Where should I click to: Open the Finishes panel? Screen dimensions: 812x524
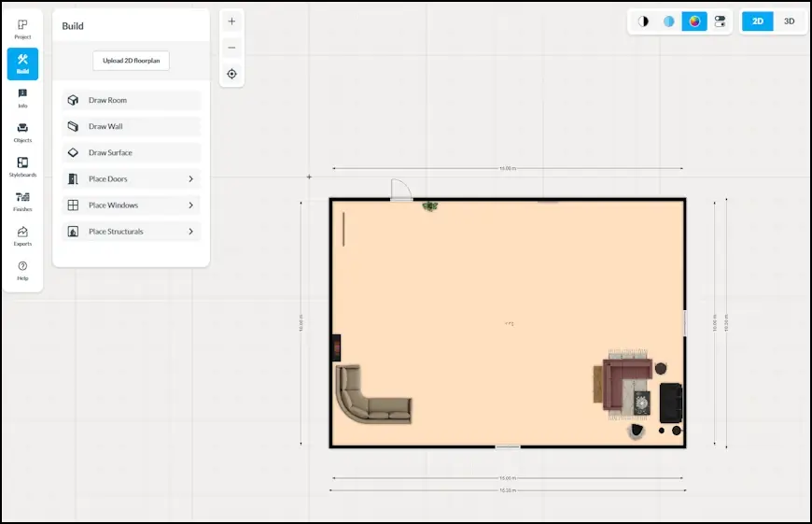22,202
